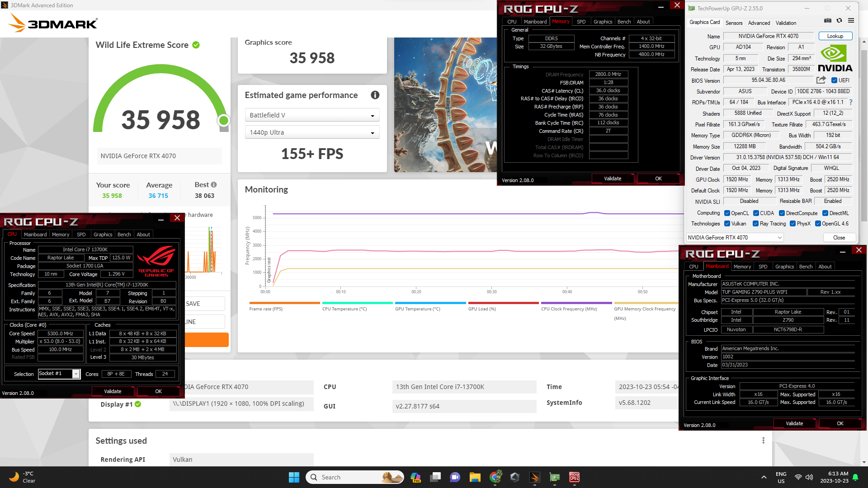Toggle the Ray Tracing checkbox
The height and width of the screenshot is (488, 868).
(755, 224)
